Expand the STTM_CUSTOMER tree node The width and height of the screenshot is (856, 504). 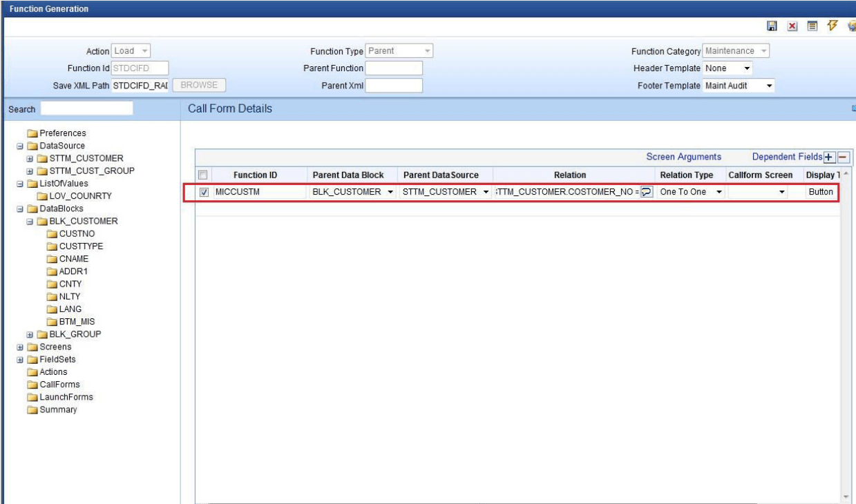(x=30, y=158)
